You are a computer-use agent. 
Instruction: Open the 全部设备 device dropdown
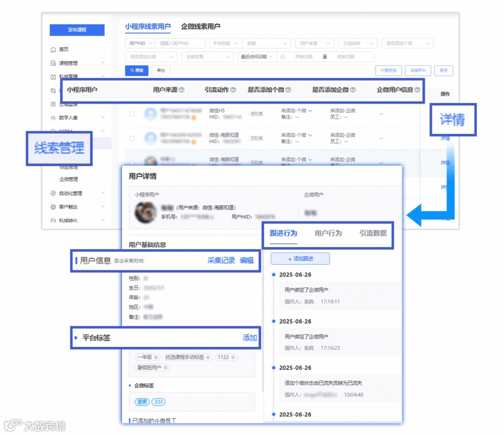207,56
